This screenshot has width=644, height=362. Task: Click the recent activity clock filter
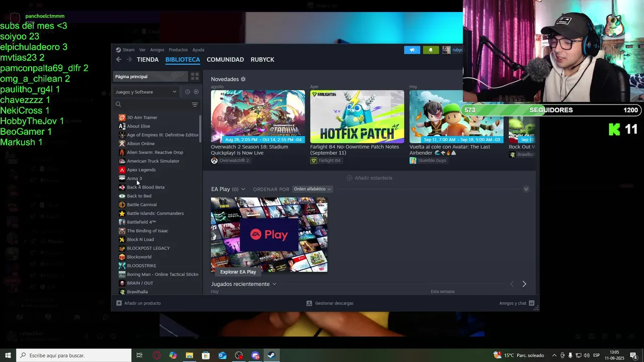click(x=187, y=92)
